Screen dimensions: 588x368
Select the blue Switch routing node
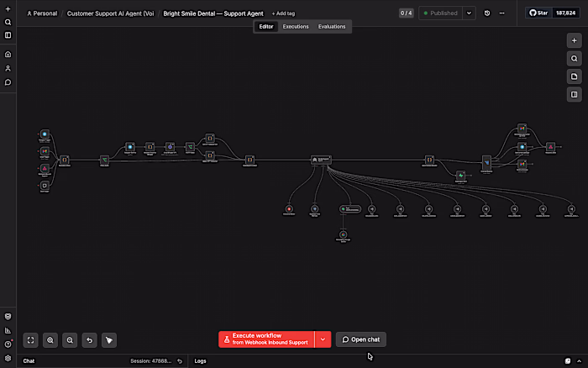point(486,162)
